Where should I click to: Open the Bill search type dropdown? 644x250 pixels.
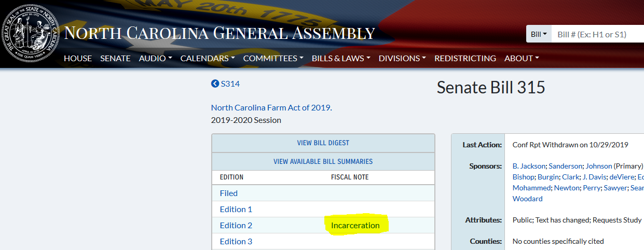539,34
